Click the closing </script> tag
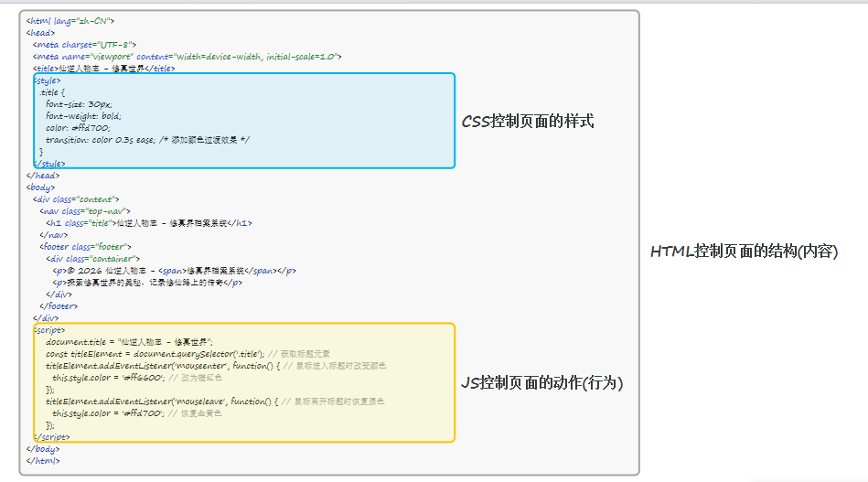868x482 pixels. coord(51,437)
